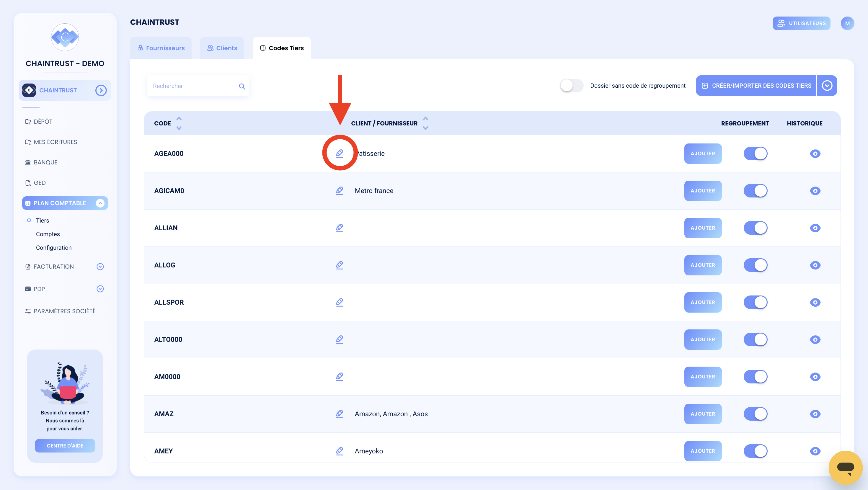Image resolution: width=868 pixels, height=490 pixels.
Task: Show history for ALLOG row
Action: [815, 265]
